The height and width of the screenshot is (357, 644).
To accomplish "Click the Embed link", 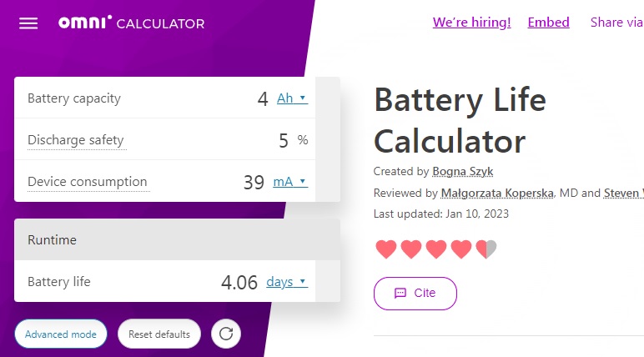I will 548,23.
